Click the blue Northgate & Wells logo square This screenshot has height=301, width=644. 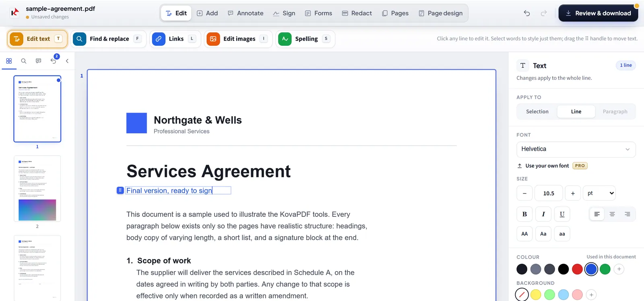pyautogui.click(x=136, y=123)
